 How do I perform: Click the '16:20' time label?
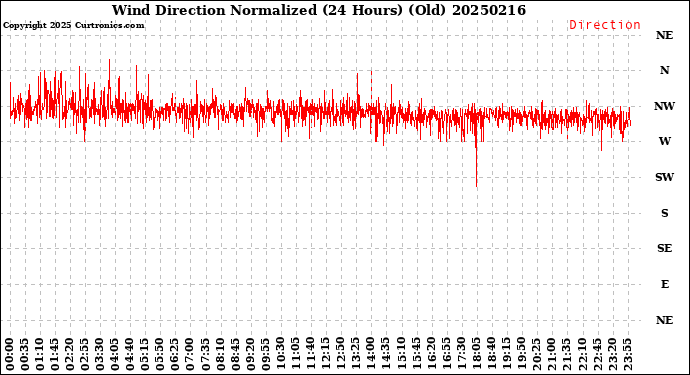(431, 355)
